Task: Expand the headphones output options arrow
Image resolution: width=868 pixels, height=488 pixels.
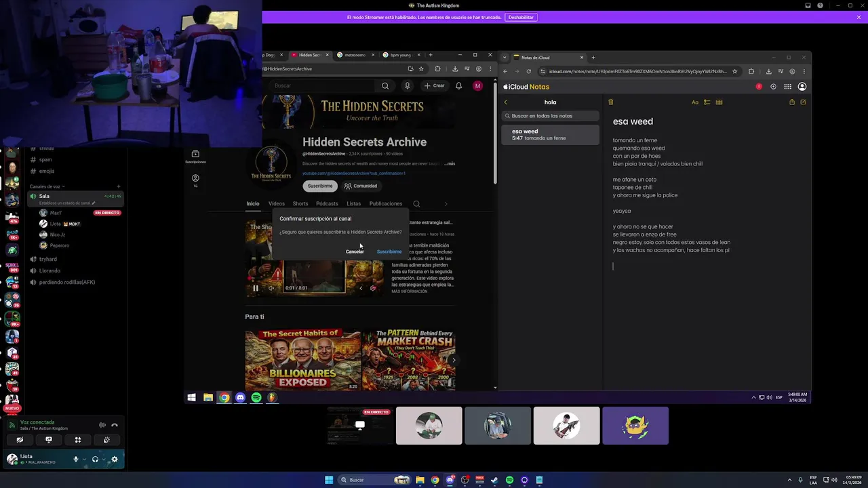Action: (103, 460)
